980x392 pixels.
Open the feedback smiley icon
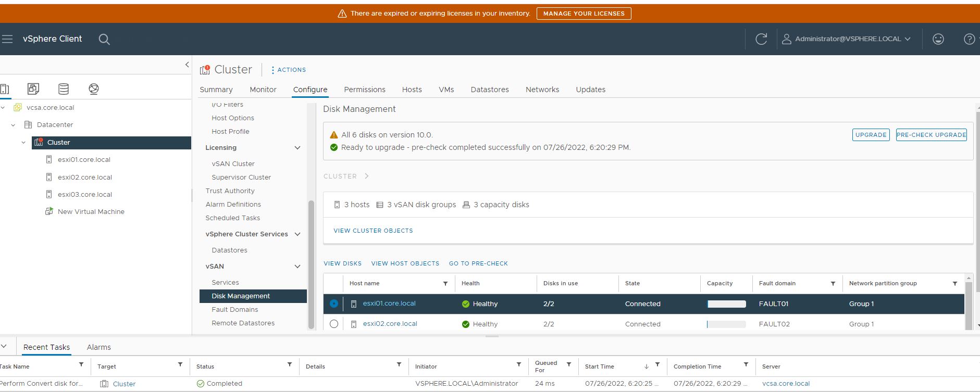(938, 39)
